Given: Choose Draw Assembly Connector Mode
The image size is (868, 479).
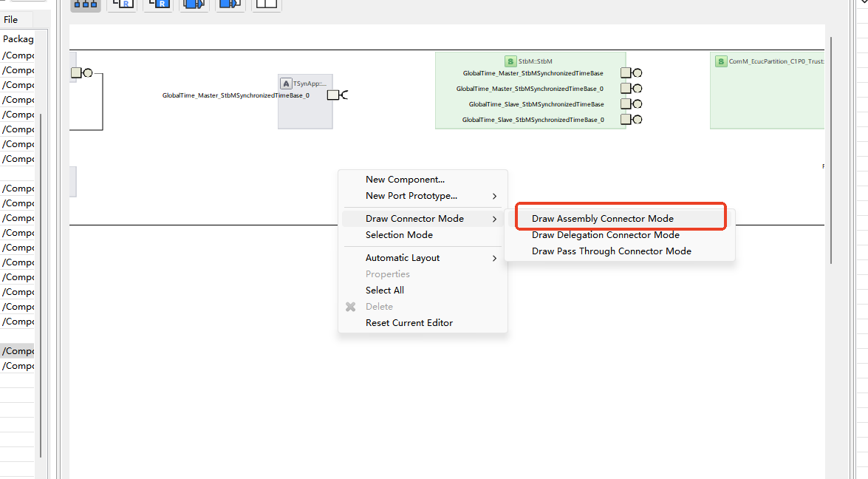Looking at the screenshot, I should point(602,219).
